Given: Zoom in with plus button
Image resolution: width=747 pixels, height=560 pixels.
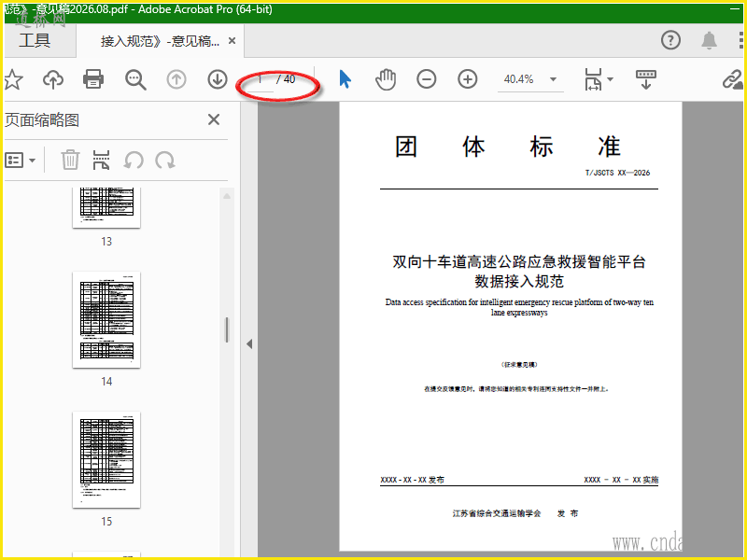Looking at the screenshot, I should (x=468, y=79).
